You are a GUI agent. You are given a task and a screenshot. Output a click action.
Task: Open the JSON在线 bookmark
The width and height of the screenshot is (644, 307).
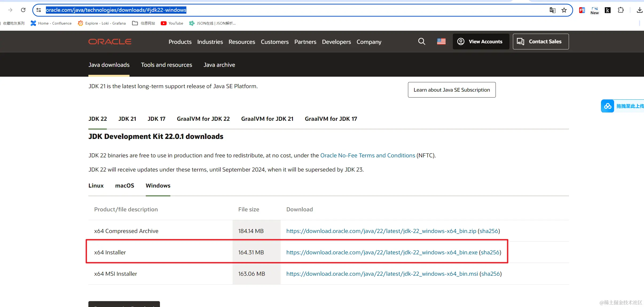pyautogui.click(x=212, y=23)
